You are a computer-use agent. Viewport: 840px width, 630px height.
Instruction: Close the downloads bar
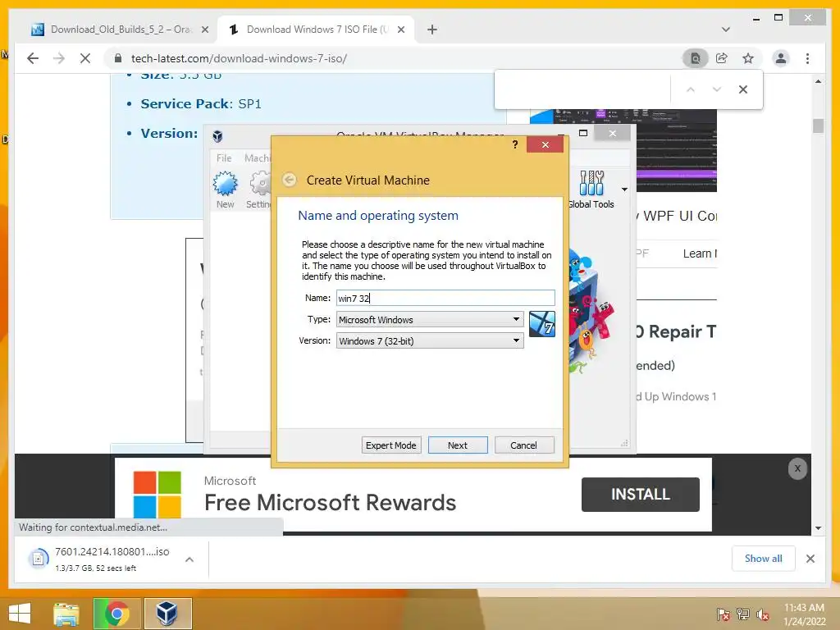click(x=810, y=559)
